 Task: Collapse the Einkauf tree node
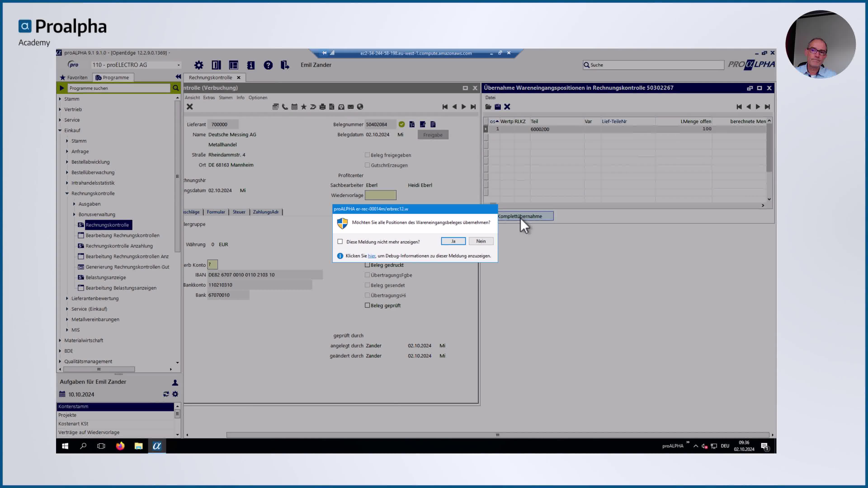coord(60,130)
